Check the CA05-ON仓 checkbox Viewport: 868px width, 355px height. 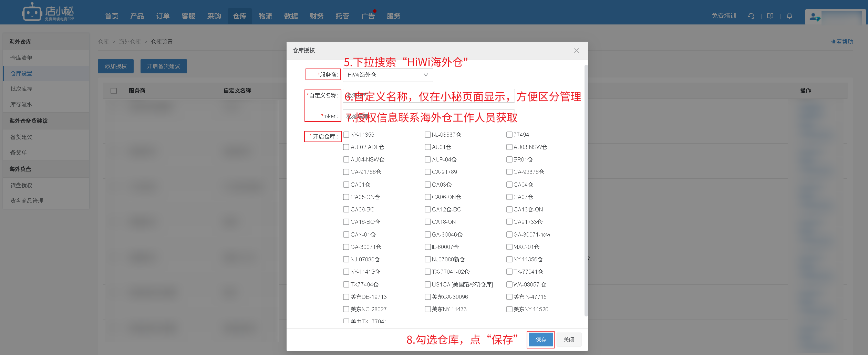[x=346, y=197]
